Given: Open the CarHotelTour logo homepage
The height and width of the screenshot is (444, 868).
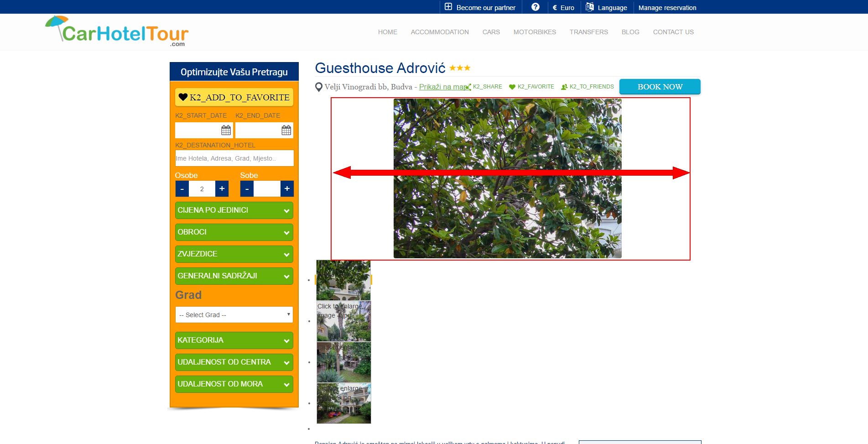Looking at the screenshot, I should coord(117,31).
